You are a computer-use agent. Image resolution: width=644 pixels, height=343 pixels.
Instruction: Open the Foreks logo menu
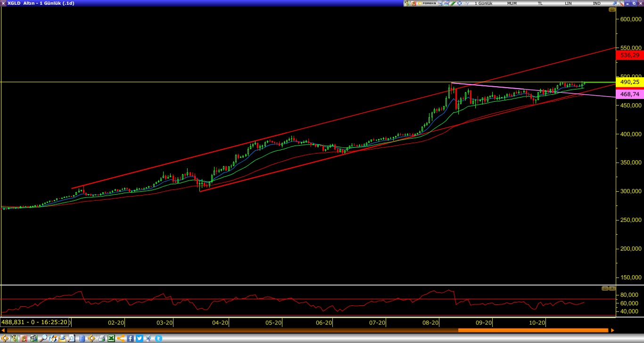427,3
